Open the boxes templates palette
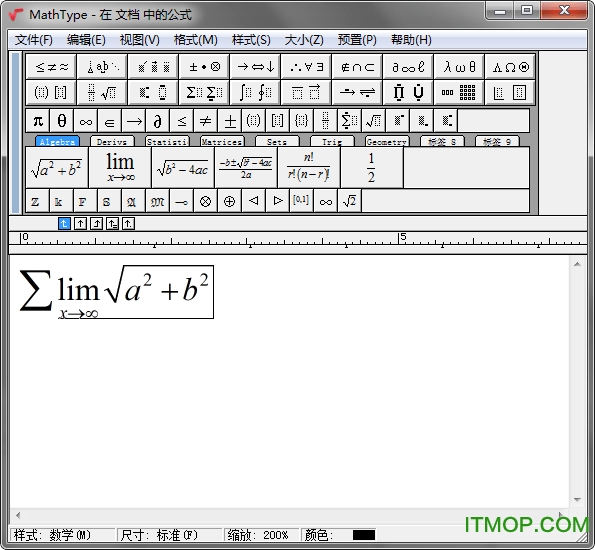595x550 pixels. coord(510,92)
